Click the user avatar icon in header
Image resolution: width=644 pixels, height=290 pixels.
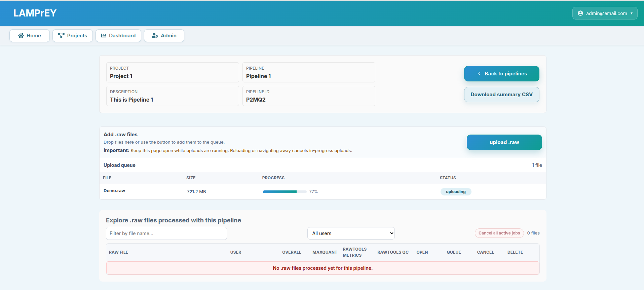(580, 13)
